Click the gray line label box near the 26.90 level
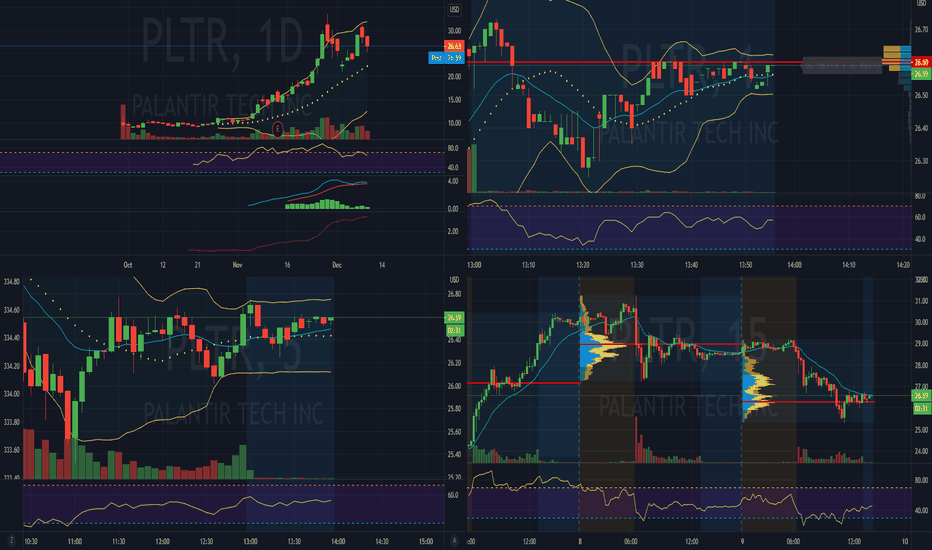The height and width of the screenshot is (550, 932). click(842, 65)
